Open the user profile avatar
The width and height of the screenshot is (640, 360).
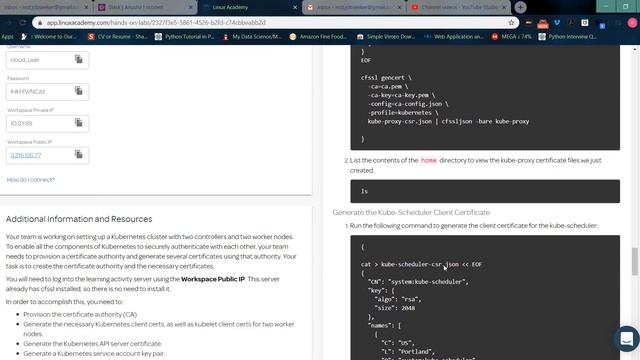[632, 23]
